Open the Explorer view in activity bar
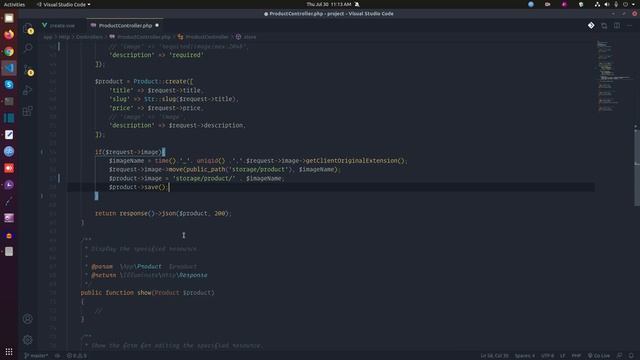The width and height of the screenshot is (640, 360). point(28,29)
